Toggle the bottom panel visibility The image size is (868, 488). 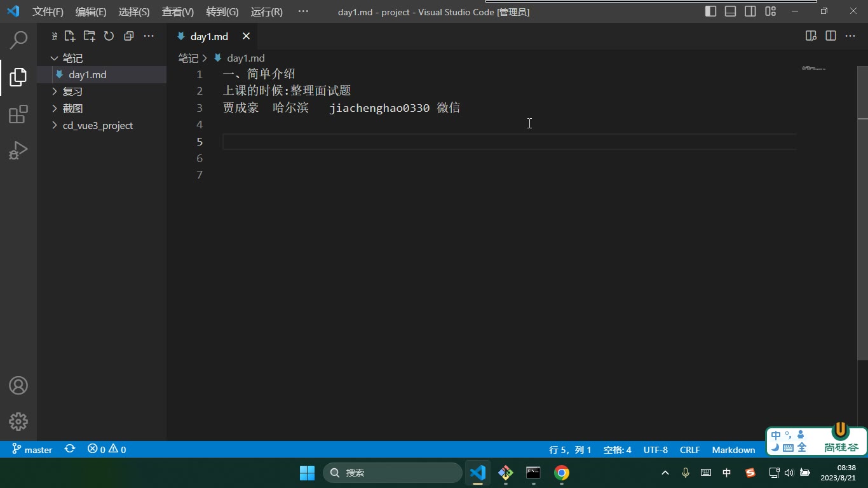(731, 11)
